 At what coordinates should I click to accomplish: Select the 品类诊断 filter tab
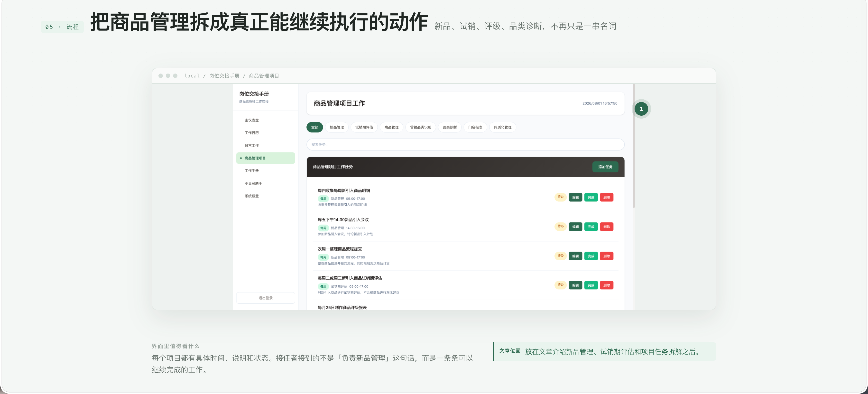click(x=450, y=127)
